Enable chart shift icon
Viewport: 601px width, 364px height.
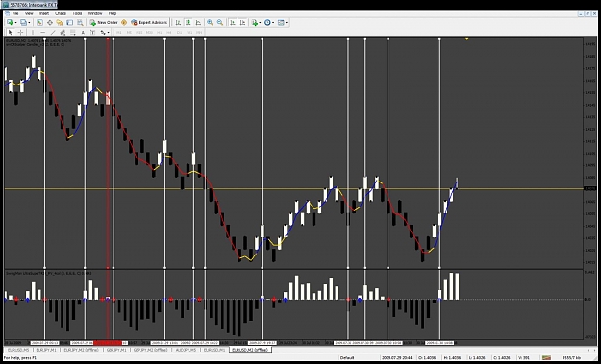242,23
